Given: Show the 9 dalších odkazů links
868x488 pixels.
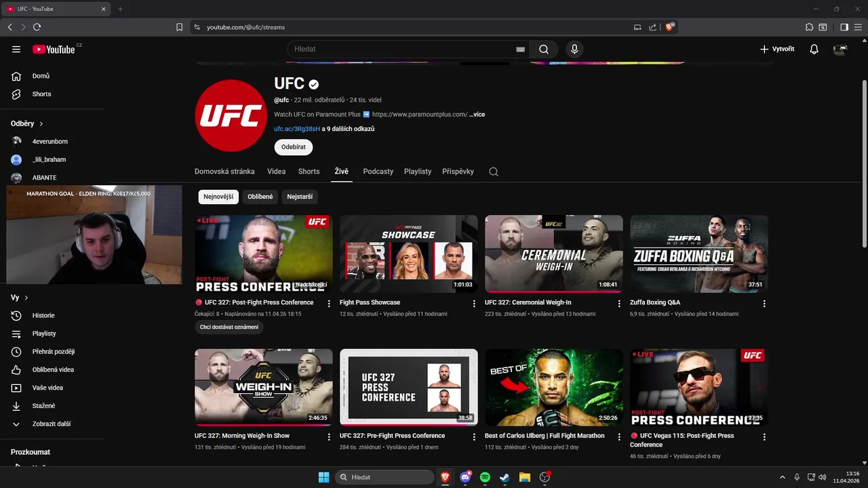Looking at the screenshot, I should point(348,129).
